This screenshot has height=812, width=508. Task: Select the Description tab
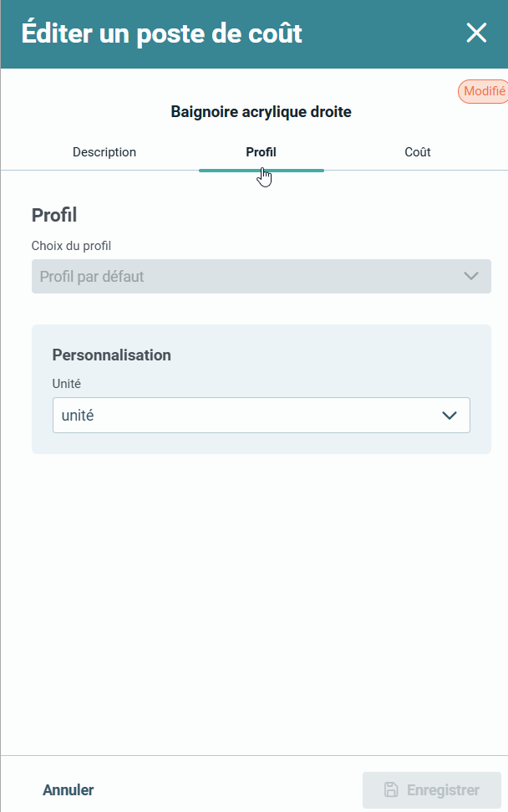point(104,152)
